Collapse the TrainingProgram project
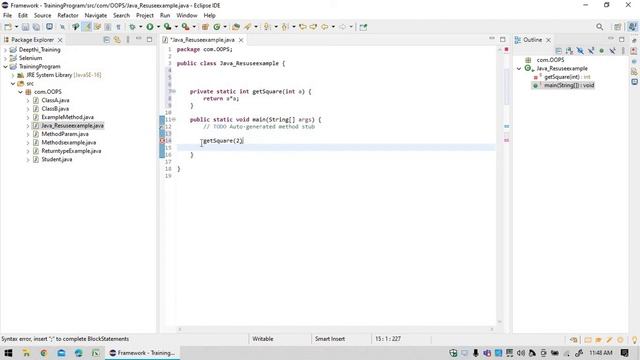Viewport: 640px width, 360px height. (x=5, y=67)
